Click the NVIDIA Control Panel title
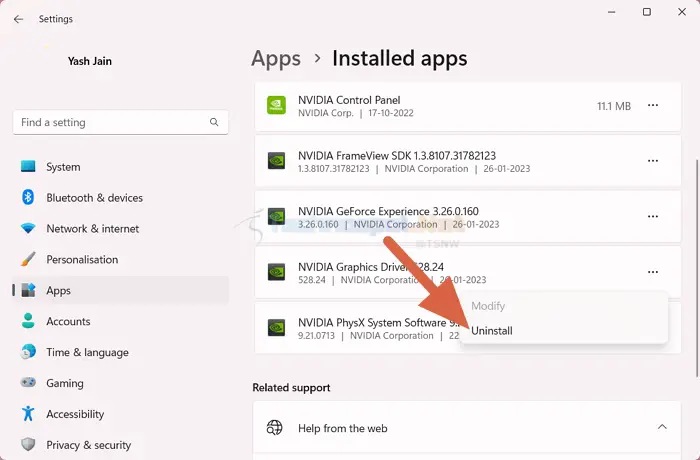 (349, 100)
